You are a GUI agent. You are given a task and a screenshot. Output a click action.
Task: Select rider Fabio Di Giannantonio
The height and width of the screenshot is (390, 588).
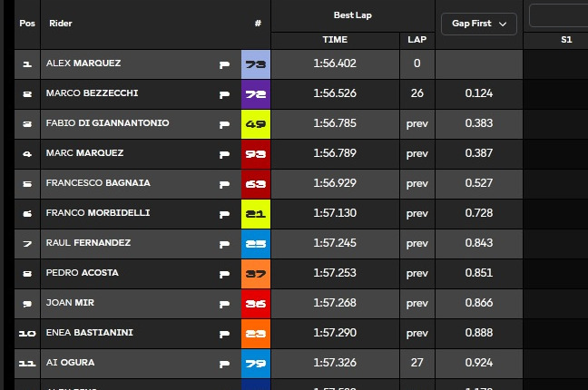(x=107, y=123)
